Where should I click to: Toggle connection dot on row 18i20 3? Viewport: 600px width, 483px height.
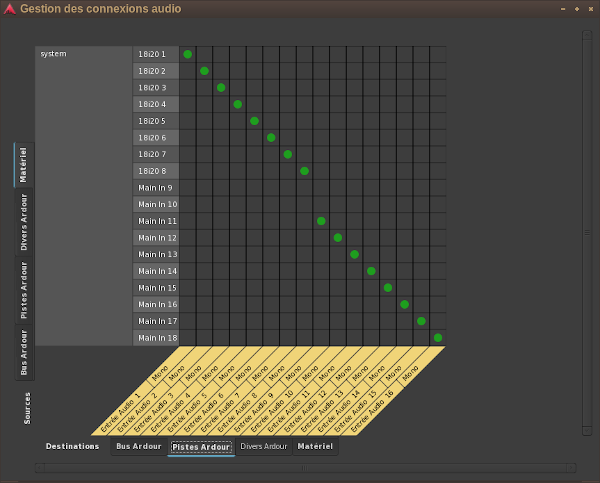click(221, 88)
